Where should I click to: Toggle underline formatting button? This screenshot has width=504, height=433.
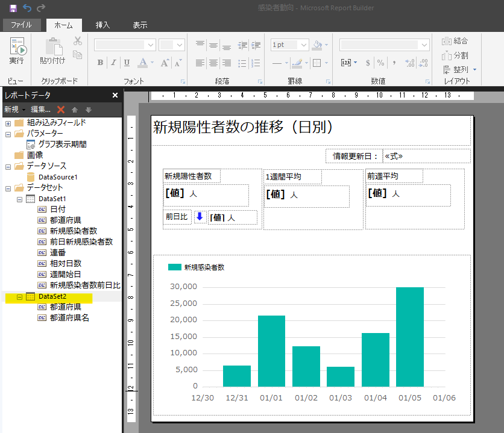tap(127, 63)
